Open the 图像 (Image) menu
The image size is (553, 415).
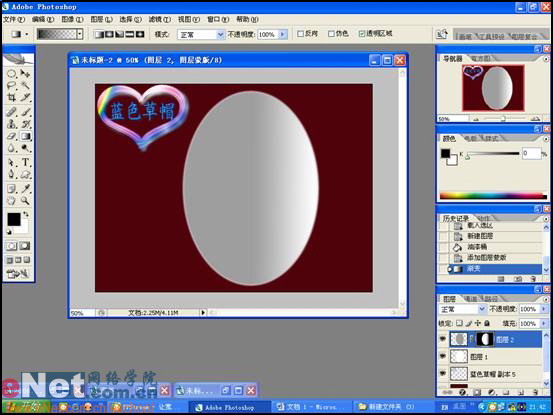(72, 19)
